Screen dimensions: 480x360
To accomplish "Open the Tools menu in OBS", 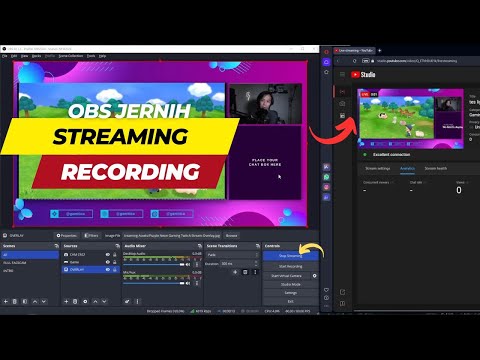I will point(91,56).
